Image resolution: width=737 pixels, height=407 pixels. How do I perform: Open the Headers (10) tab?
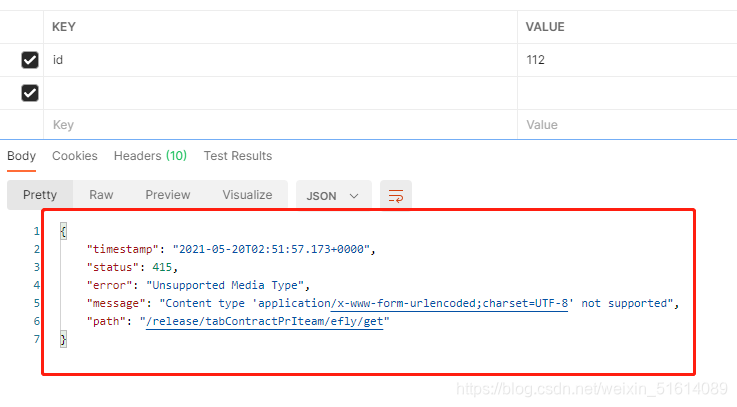tap(150, 156)
